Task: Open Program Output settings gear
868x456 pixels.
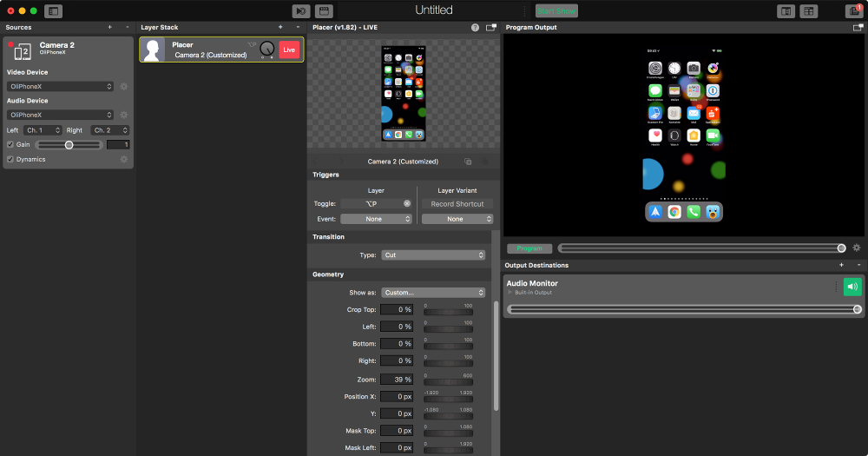Action: pos(857,248)
